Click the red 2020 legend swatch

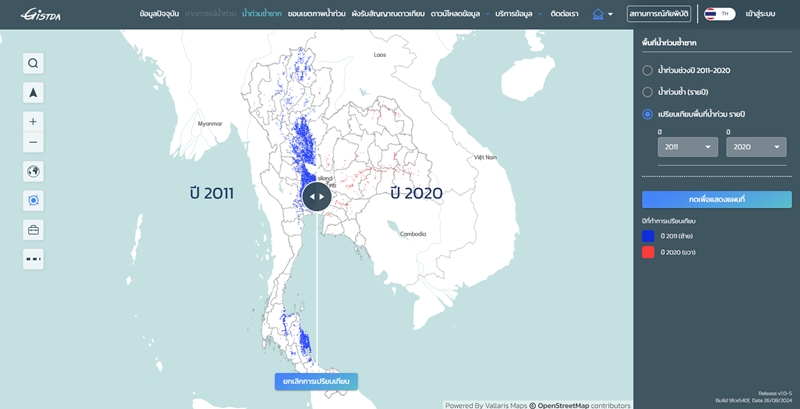[x=648, y=252]
